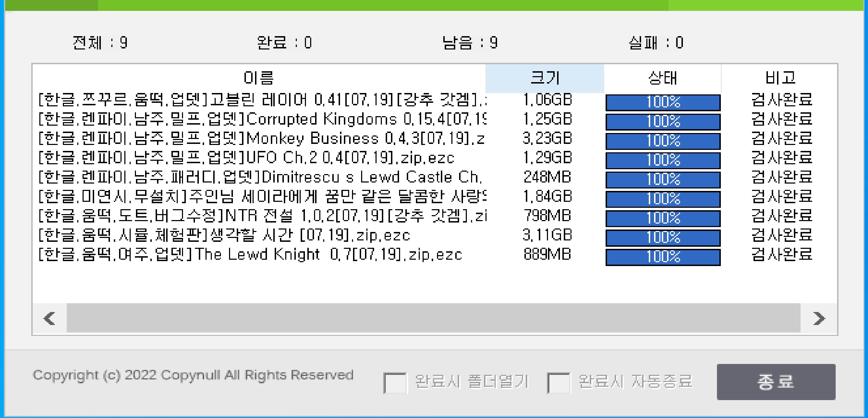This screenshot has height=418, width=868.
Task: Enable 완료시 자동종료 checkbox
Action: pos(558,383)
